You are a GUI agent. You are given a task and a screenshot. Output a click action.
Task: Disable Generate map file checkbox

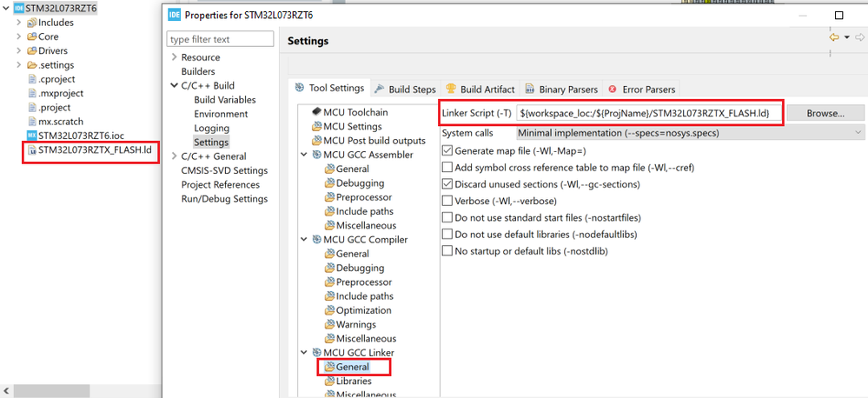(x=447, y=150)
